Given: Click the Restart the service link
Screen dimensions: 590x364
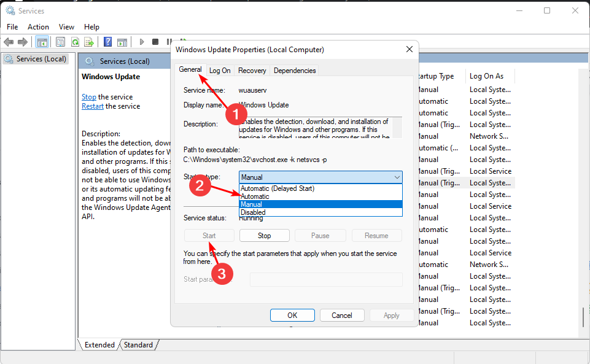Looking at the screenshot, I should point(92,106).
